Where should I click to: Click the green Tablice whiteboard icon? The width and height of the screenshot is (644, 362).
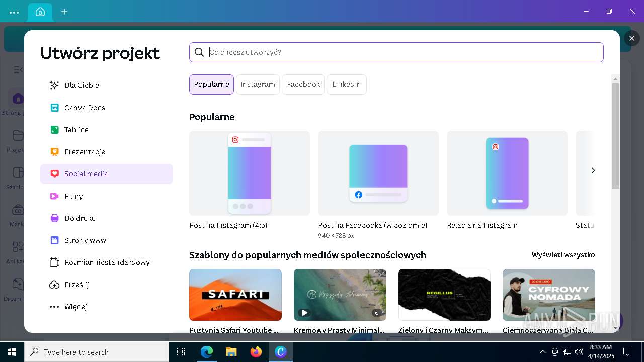tap(54, 130)
